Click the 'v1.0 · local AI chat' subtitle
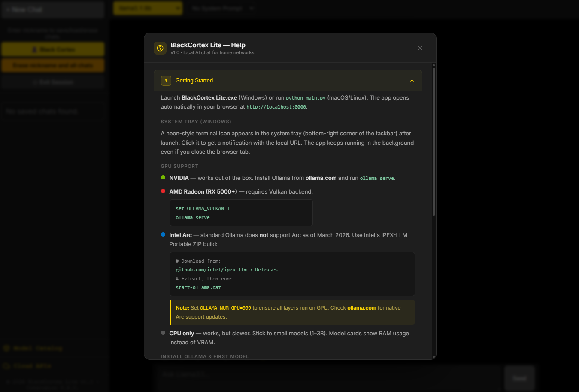 coord(212,52)
